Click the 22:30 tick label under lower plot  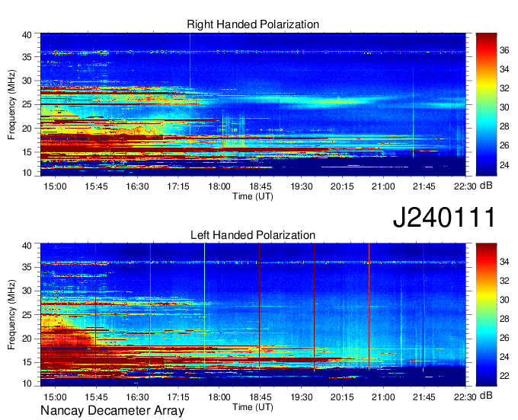click(465, 397)
